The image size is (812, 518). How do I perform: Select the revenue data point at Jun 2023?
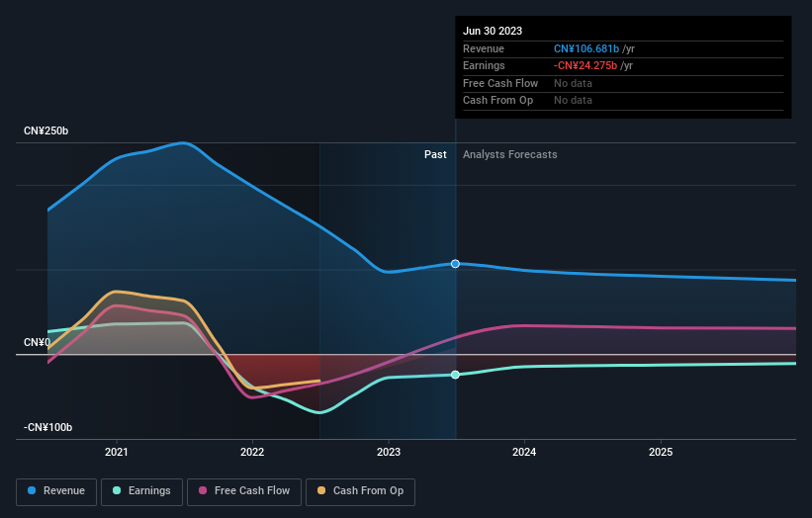tap(455, 264)
